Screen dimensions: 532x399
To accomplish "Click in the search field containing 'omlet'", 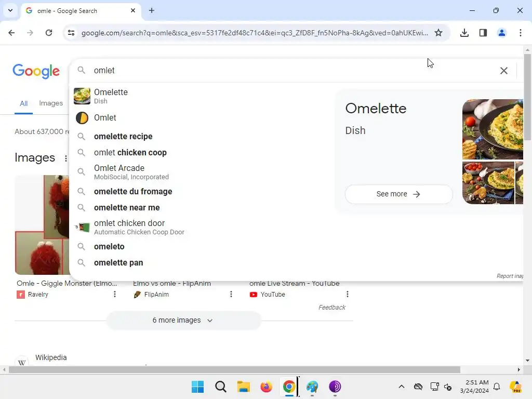I will coord(292,71).
